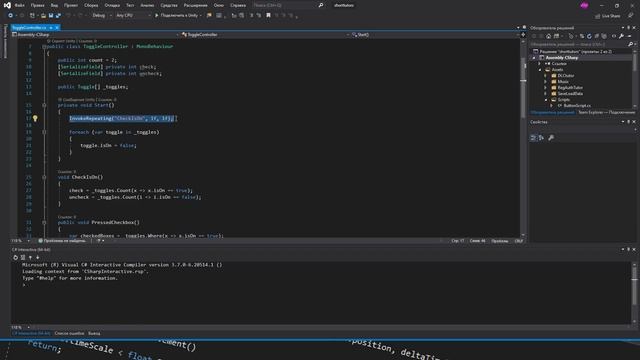Open the Файл menu

point(20,5)
